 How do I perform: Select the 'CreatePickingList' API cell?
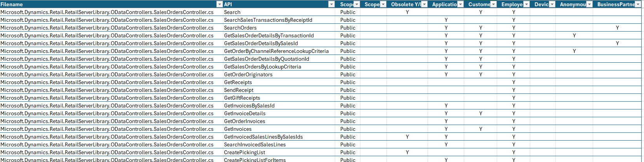pyautogui.click(x=279, y=152)
